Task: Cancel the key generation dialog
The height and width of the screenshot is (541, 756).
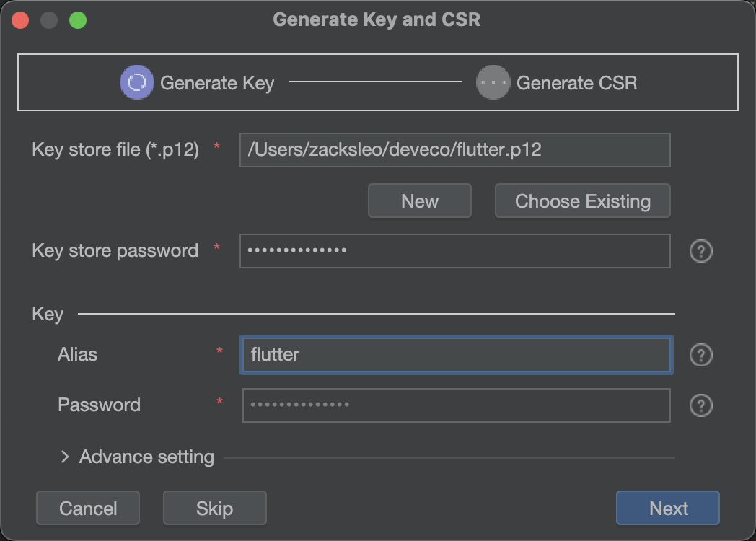Action: click(x=87, y=509)
